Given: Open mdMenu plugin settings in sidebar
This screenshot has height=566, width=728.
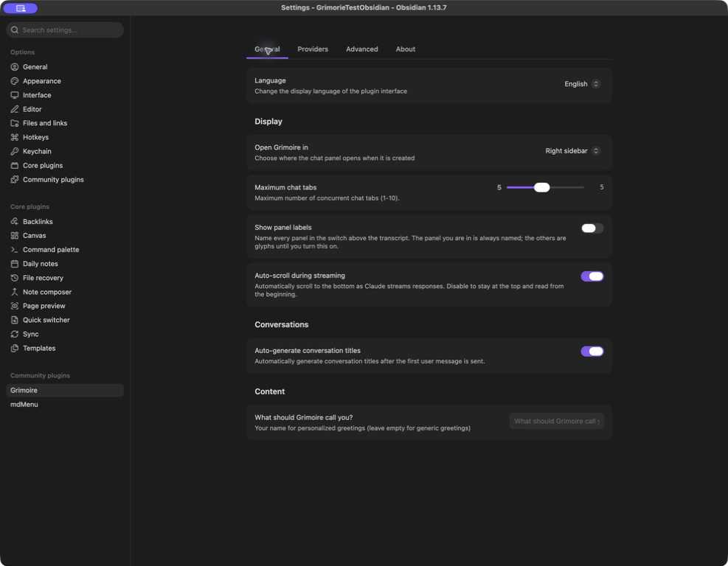Looking at the screenshot, I should pyautogui.click(x=65, y=405).
